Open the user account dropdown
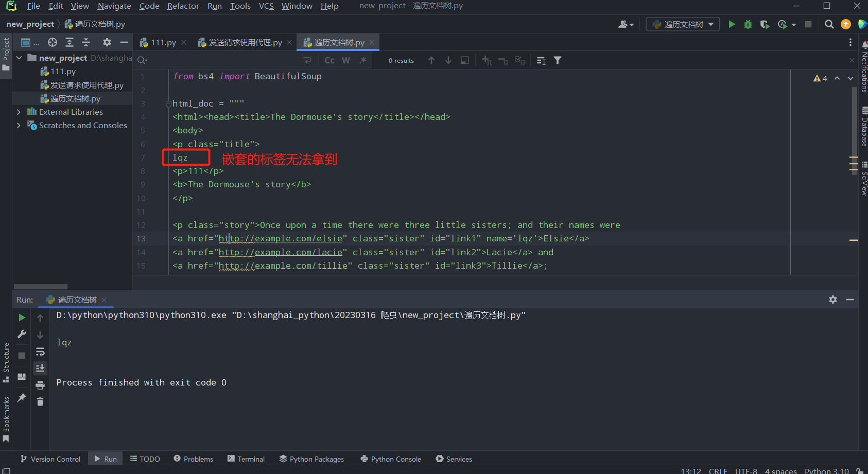This screenshot has height=474, width=868. (626, 24)
